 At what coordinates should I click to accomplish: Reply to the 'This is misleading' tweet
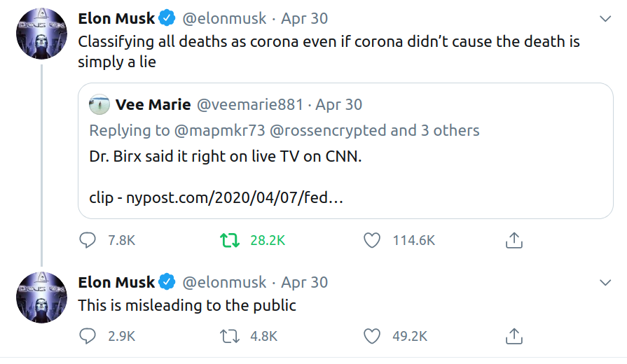coord(88,336)
